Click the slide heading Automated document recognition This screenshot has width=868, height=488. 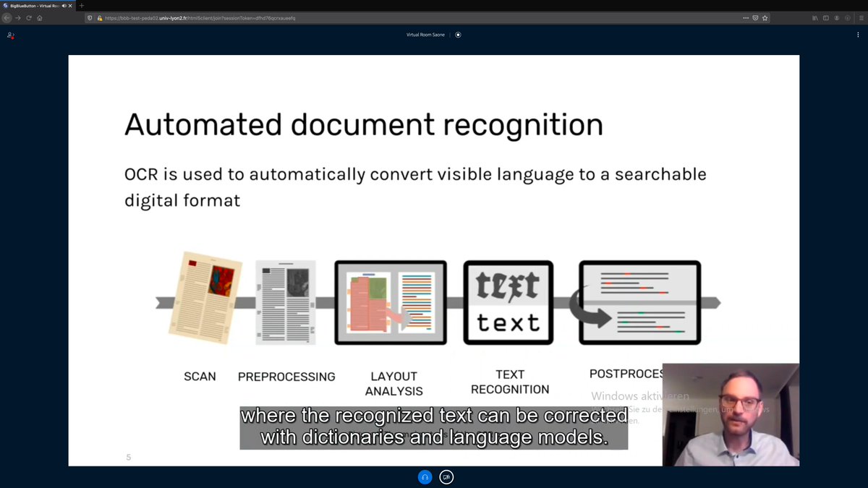364,125
